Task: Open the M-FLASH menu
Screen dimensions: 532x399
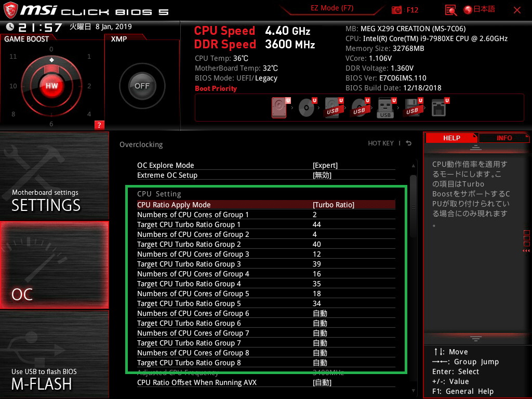Action: tap(54, 354)
